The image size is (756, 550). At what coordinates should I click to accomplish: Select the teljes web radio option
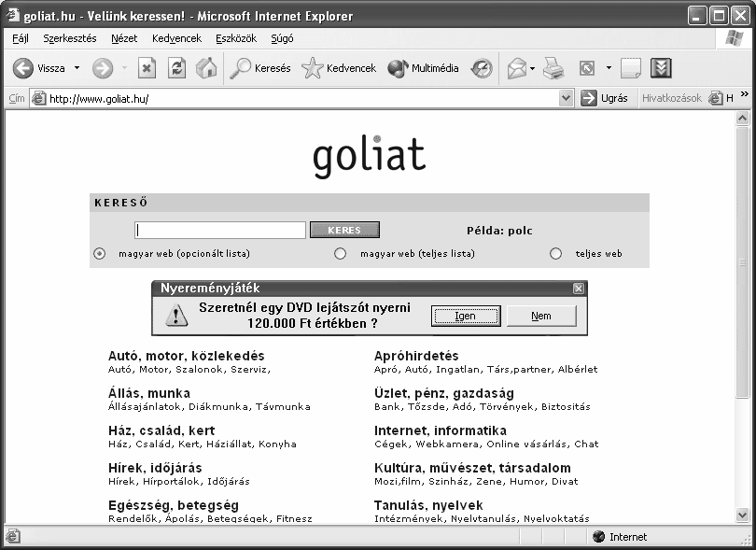click(556, 253)
